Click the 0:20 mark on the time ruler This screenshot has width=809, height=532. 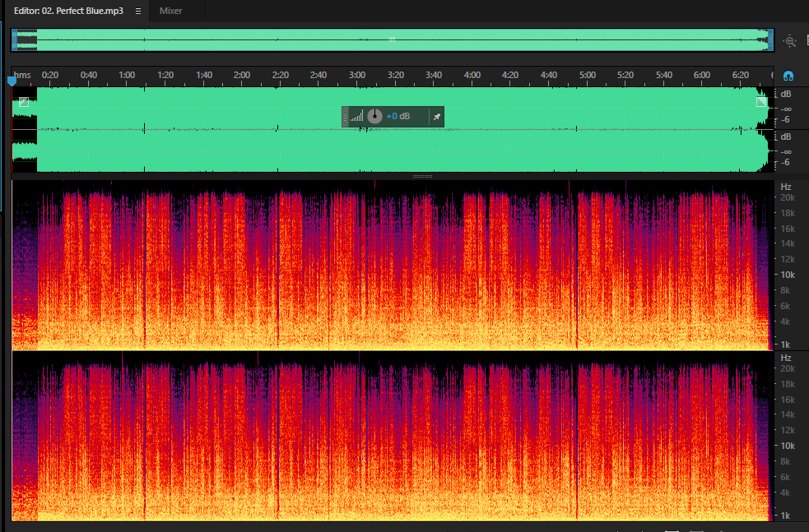pyautogui.click(x=50, y=76)
